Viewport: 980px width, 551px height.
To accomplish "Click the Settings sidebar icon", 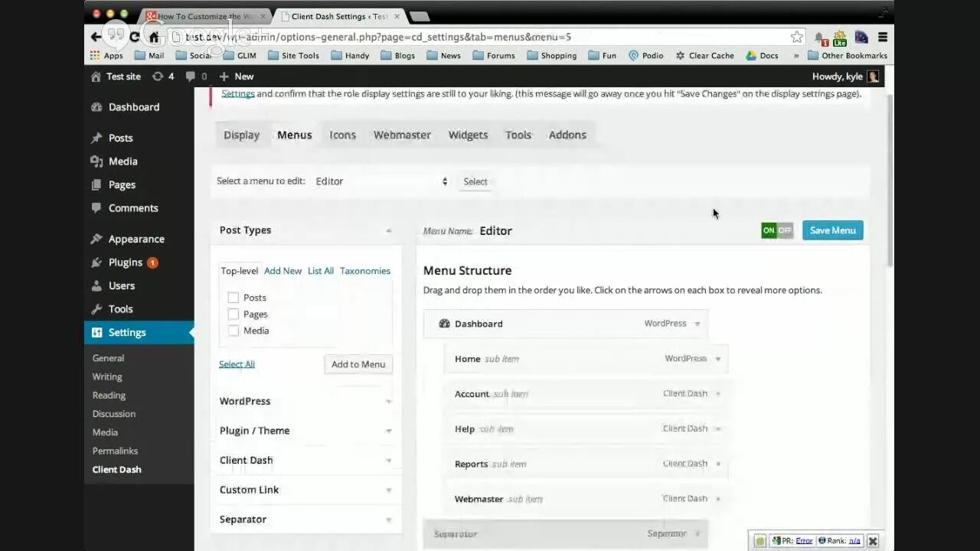I will click(x=96, y=333).
